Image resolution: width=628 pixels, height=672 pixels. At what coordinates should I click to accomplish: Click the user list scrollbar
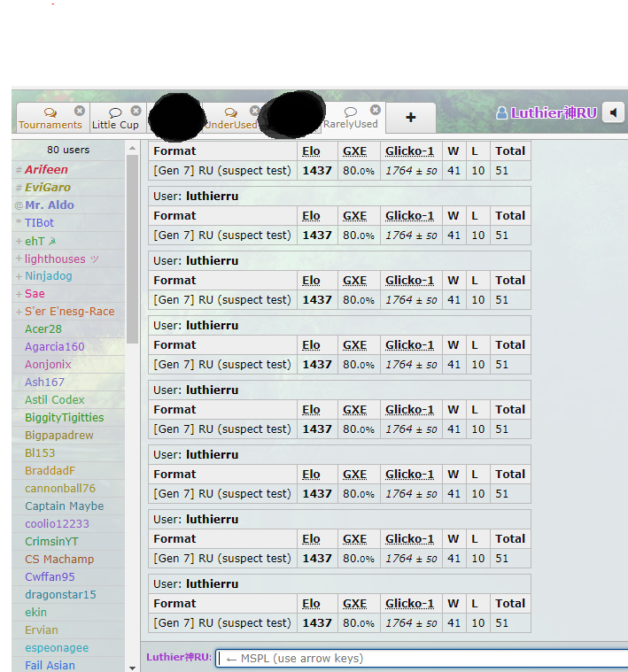[133, 248]
